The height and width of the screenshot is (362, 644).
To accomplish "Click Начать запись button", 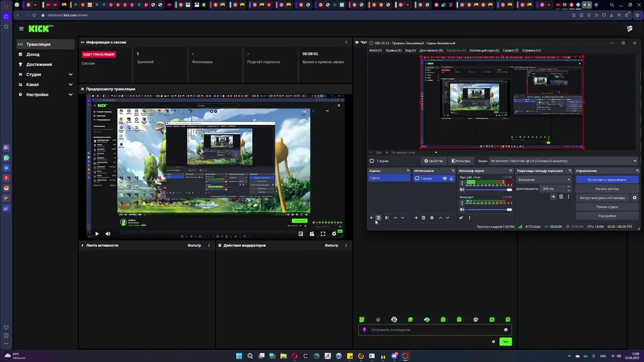I will pyautogui.click(x=607, y=189).
